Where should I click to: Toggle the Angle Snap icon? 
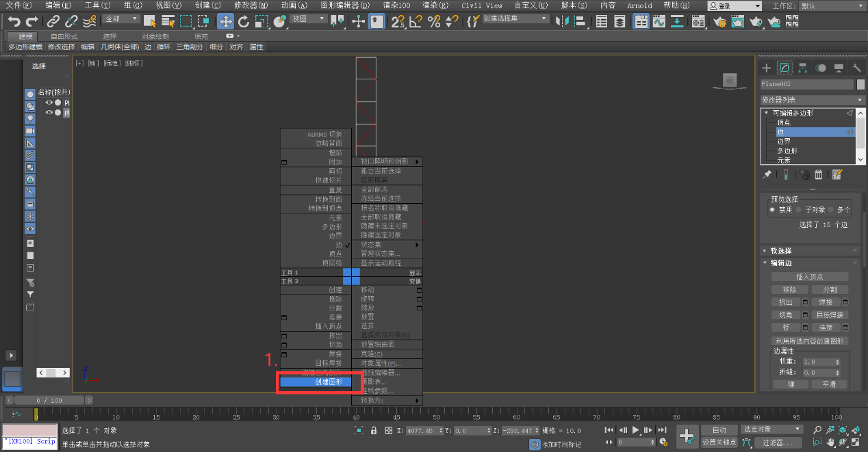tap(415, 22)
